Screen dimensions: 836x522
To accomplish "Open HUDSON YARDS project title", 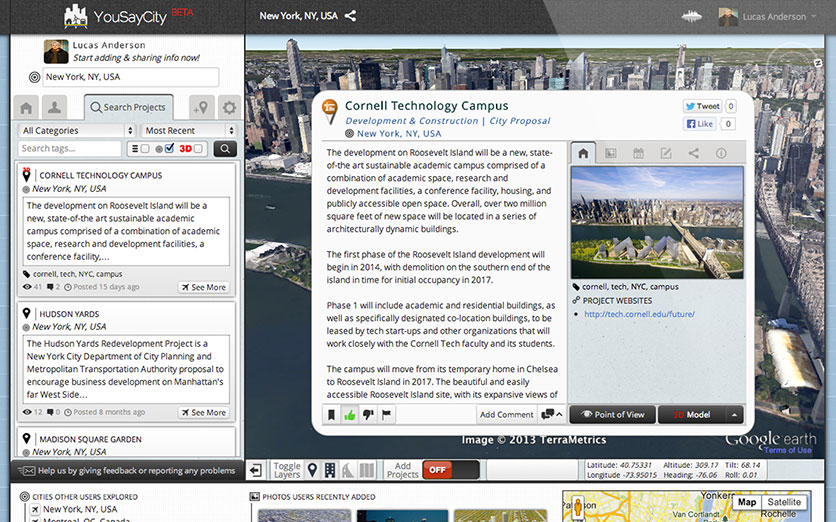I will [x=69, y=314].
